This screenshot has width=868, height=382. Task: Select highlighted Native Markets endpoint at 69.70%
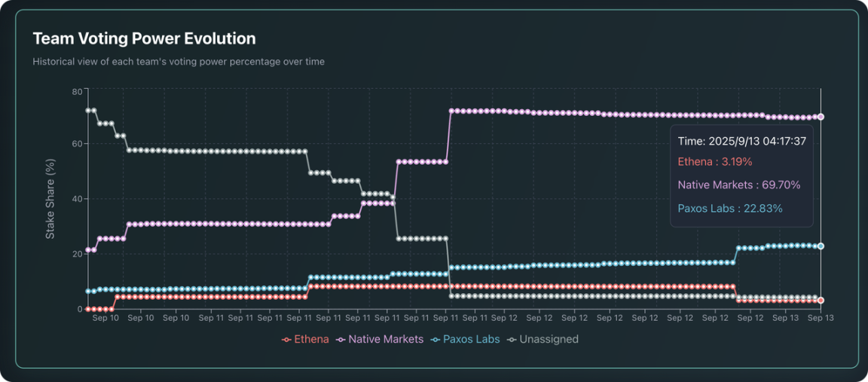pyautogui.click(x=821, y=117)
